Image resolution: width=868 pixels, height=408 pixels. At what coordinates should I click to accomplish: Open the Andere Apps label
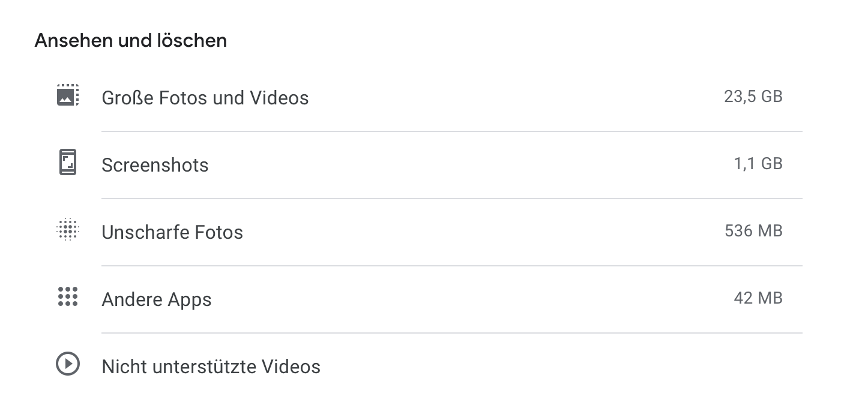tap(157, 299)
